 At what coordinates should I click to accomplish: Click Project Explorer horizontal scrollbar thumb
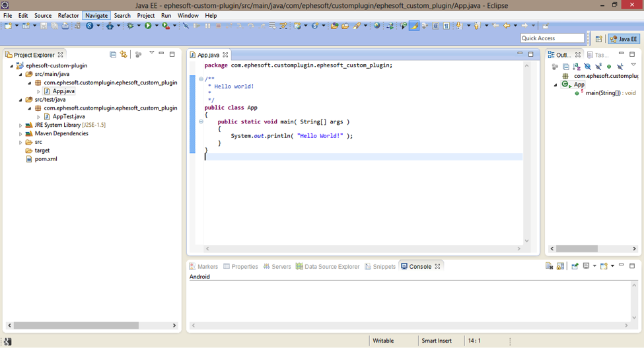[76, 326]
